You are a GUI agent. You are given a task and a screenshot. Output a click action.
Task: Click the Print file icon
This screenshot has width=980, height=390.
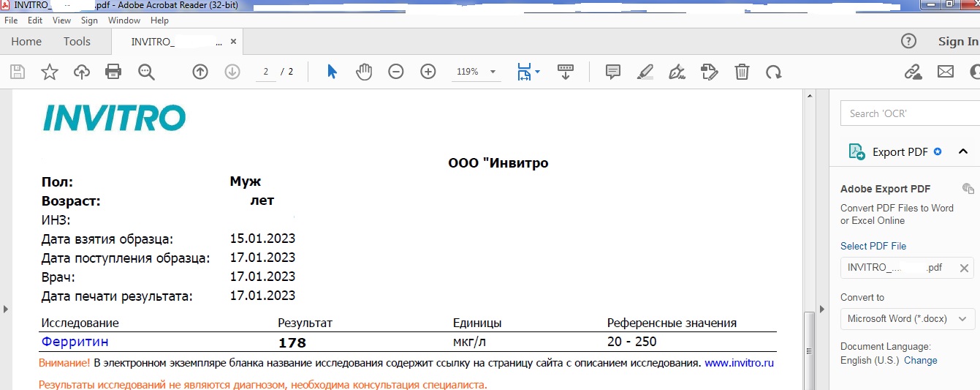point(113,72)
